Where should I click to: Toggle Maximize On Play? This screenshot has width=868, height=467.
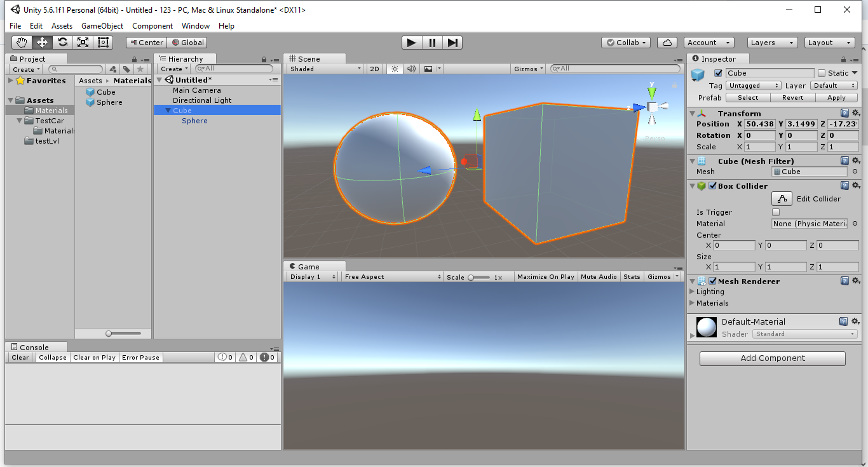(x=546, y=276)
